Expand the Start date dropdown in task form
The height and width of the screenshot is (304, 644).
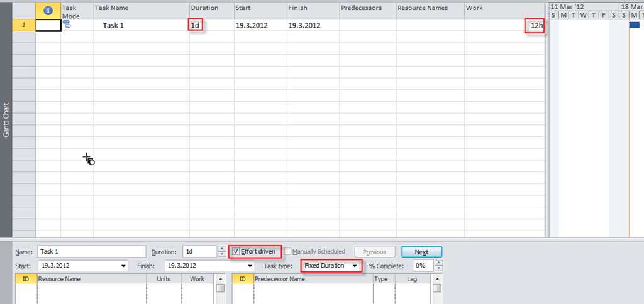[x=122, y=266]
